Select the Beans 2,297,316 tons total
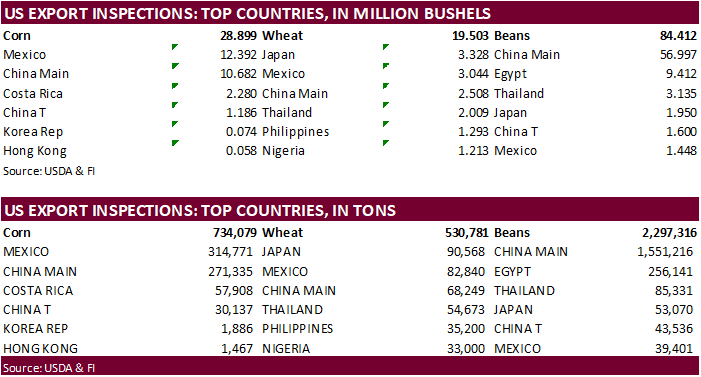 pos(669,233)
